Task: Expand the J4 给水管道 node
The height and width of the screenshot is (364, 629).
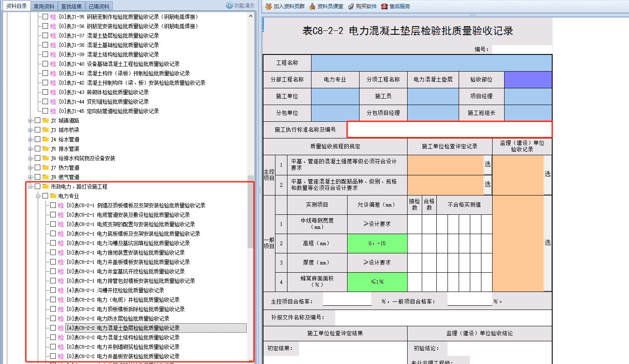Action: [30, 139]
